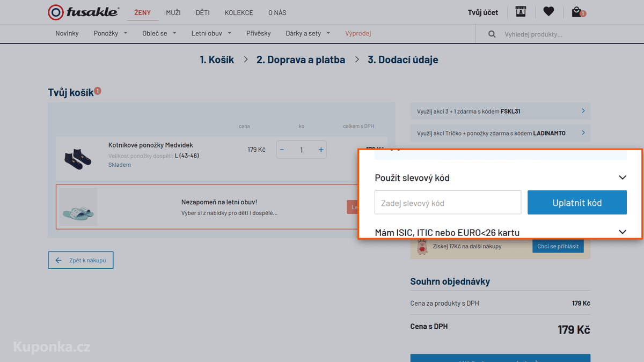This screenshot has height=362, width=644.
Task: Open the Děti tab
Action: point(203,12)
